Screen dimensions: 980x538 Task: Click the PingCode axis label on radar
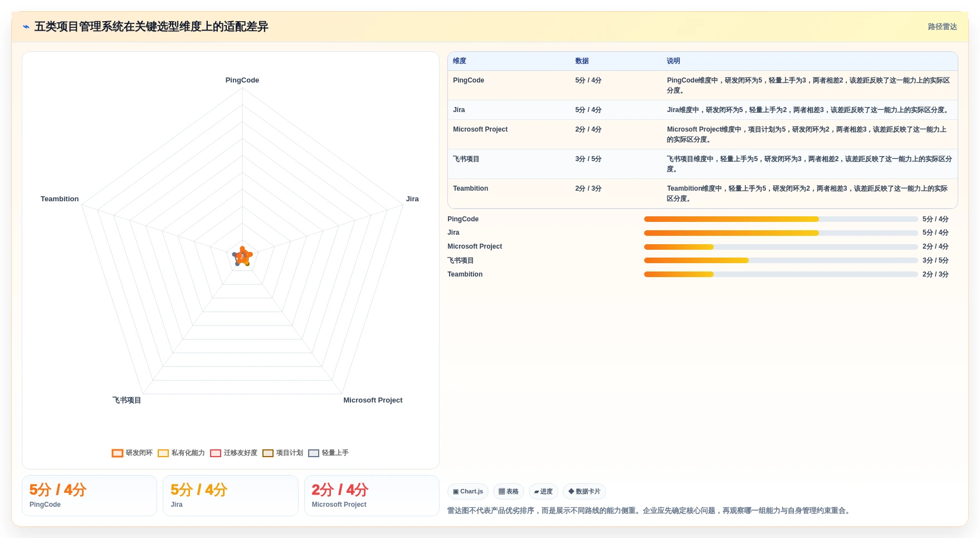pos(242,80)
